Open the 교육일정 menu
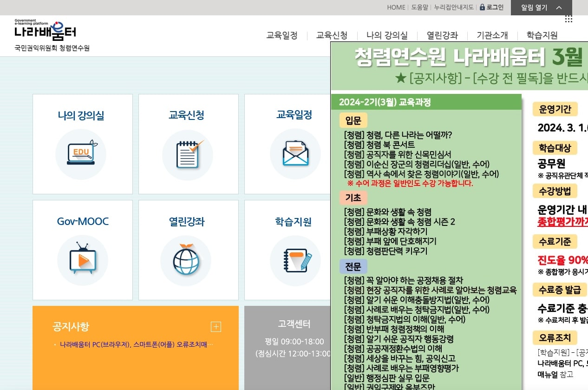Image resolution: width=588 pixels, height=390 pixels. 281,35
